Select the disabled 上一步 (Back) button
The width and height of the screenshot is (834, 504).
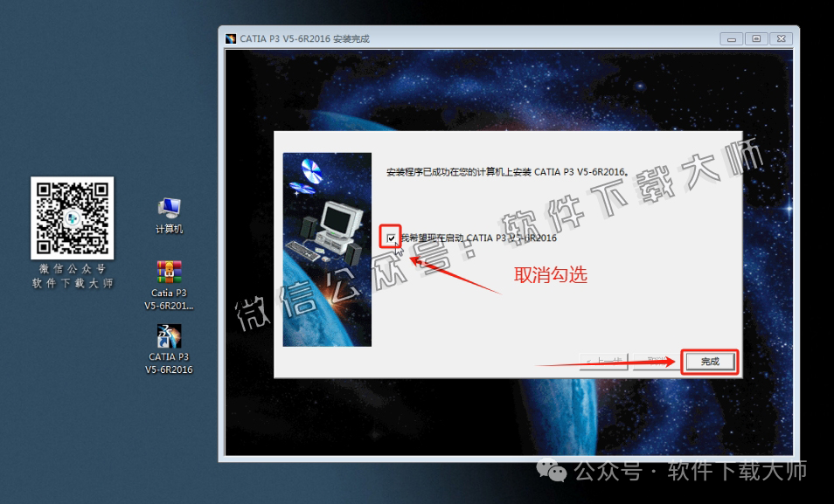(605, 361)
